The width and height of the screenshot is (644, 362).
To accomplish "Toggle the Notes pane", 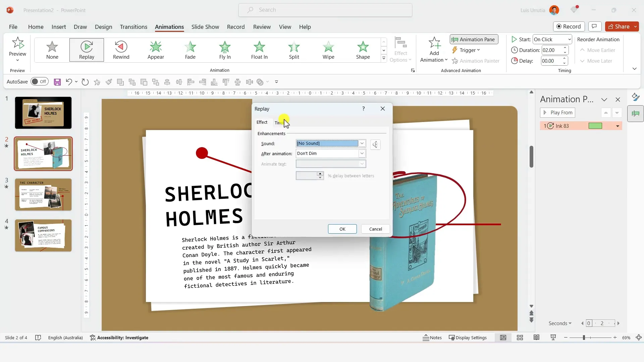I will (x=432, y=338).
